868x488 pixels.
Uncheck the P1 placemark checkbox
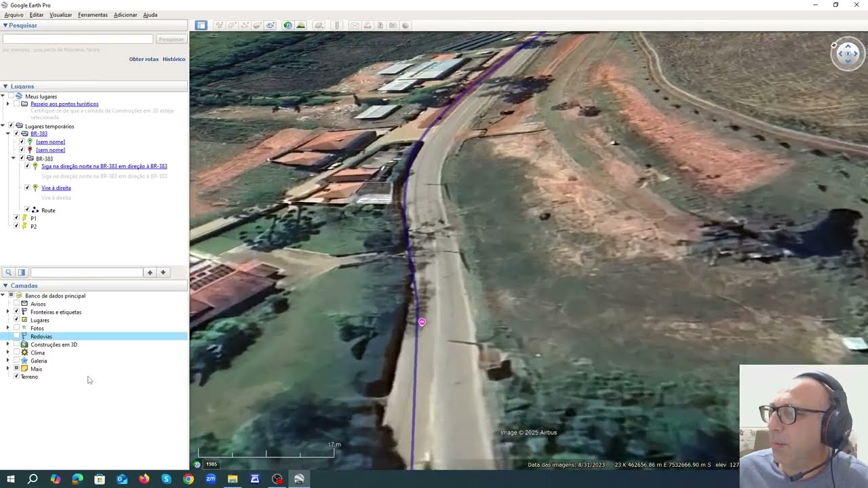point(16,218)
